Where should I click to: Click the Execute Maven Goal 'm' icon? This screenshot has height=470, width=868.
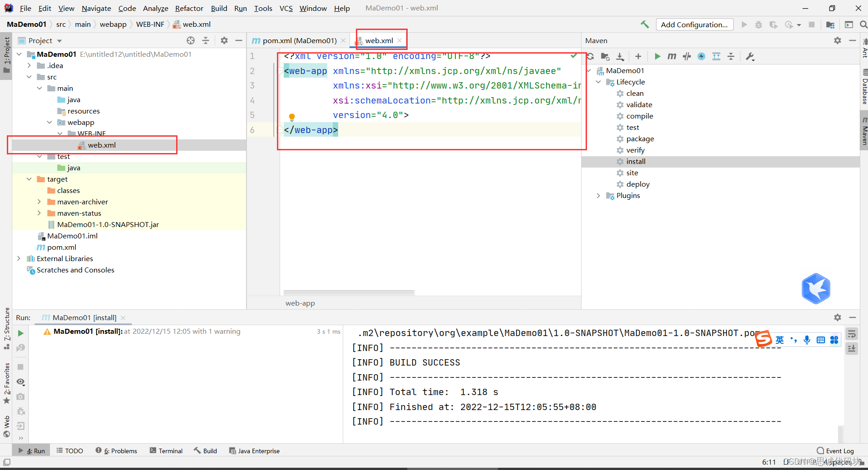click(672, 56)
